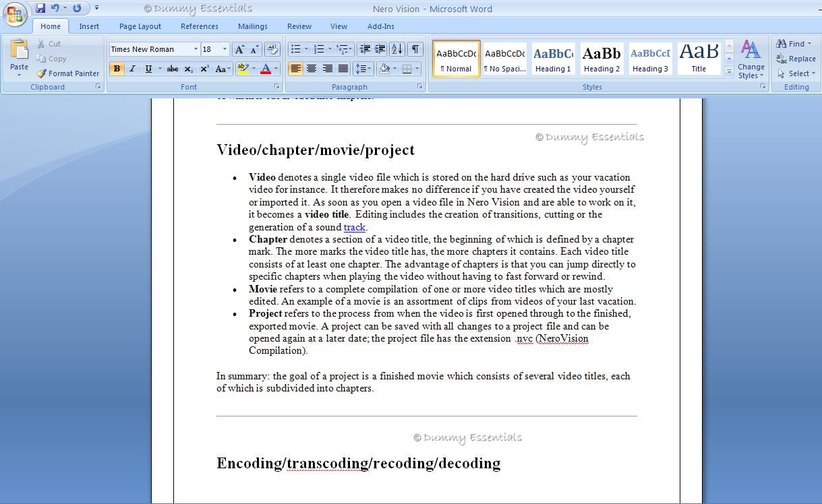Image resolution: width=822 pixels, height=504 pixels.
Task: Open Replace dialog
Action: (796, 59)
